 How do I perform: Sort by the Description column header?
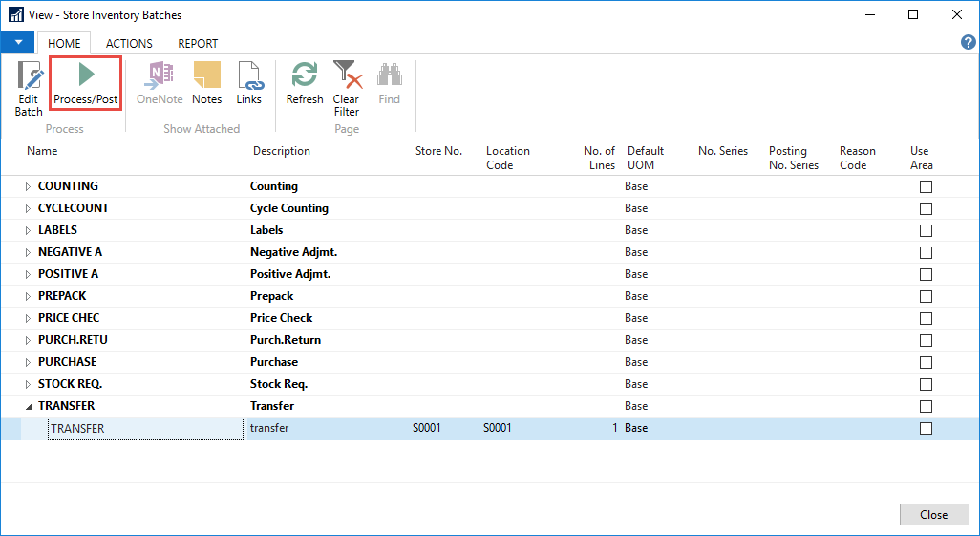pos(282,151)
